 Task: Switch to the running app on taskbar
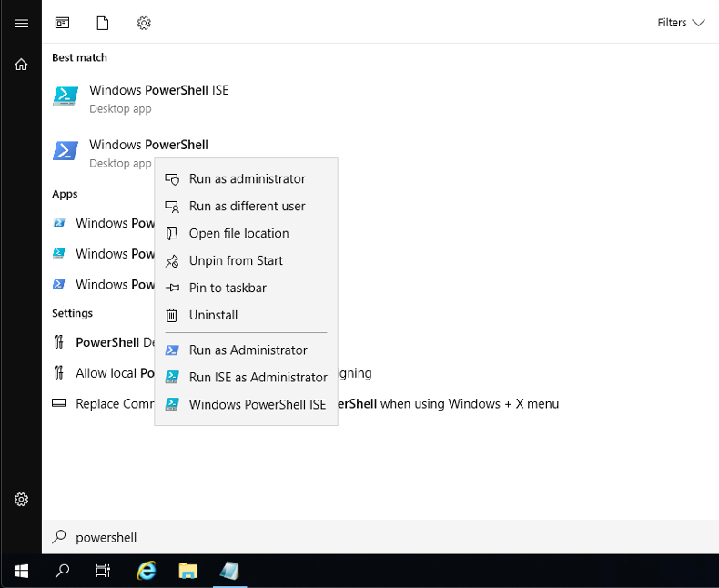[229, 571]
